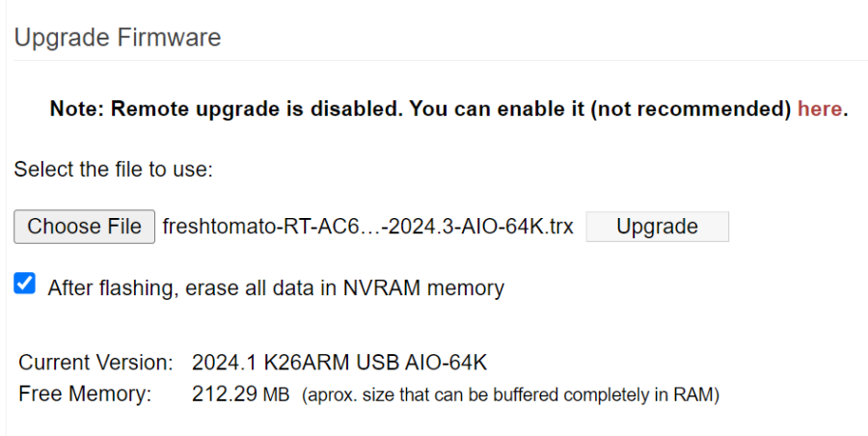Click the 'Remote upgrade is disabled' text

[258, 109]
